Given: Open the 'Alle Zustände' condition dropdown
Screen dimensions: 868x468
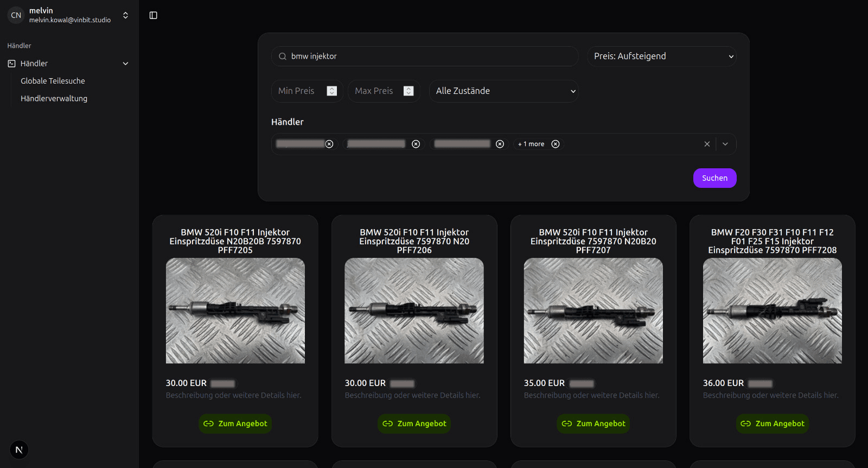Looking at the screenshot, I should 503,91.
